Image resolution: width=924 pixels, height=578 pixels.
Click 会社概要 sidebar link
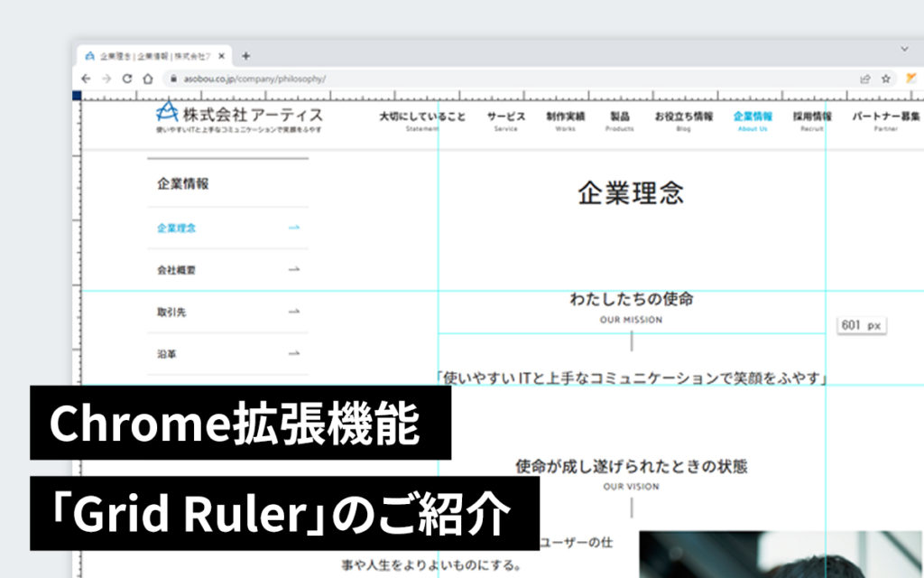pyautogui.click(x=176, y=270)
